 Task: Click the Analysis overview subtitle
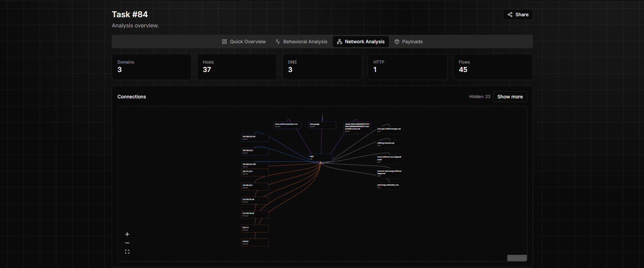pyautogui.click(x=135, y=26)
